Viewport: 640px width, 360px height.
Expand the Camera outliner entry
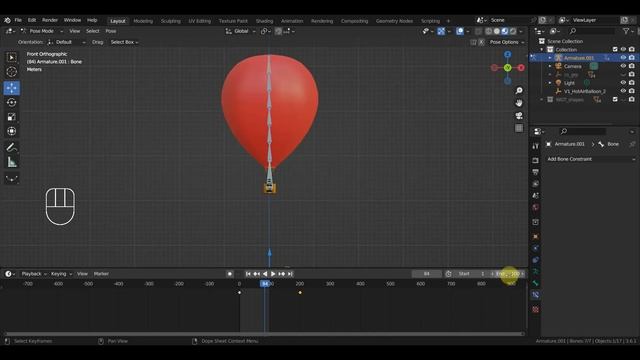coord(550,66)
